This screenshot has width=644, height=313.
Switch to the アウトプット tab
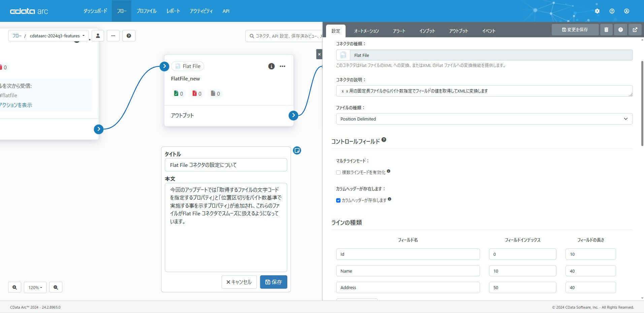(x=458, y=31)
